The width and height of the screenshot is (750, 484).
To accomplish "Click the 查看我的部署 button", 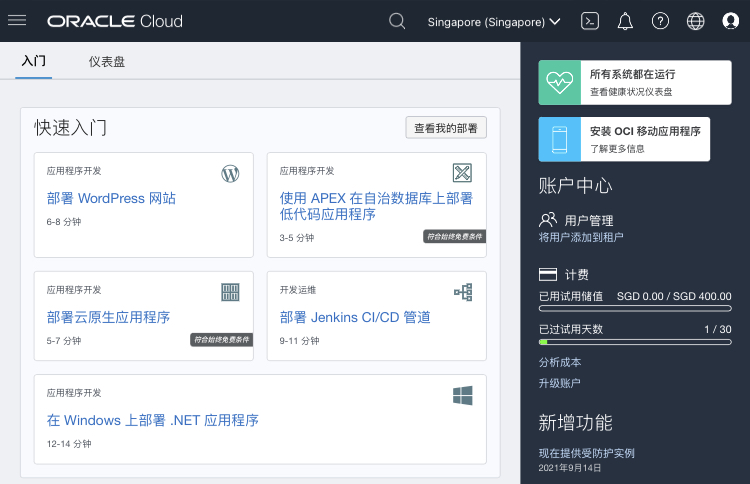I will (446, 128).
